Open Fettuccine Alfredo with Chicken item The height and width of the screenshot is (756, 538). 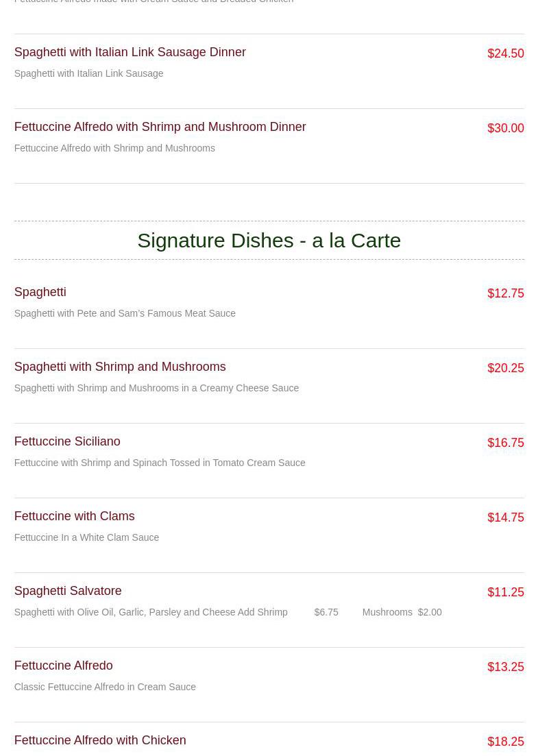click(x=100, y=740)
